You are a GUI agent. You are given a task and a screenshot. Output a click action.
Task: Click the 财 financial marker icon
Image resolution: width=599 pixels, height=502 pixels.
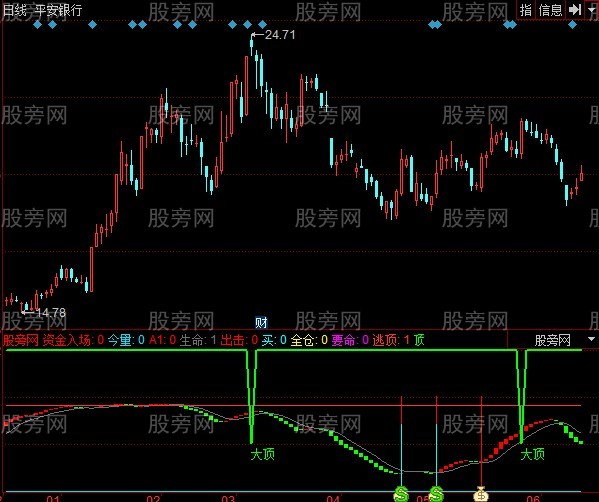pyautogui.click(x=261, y=323)
